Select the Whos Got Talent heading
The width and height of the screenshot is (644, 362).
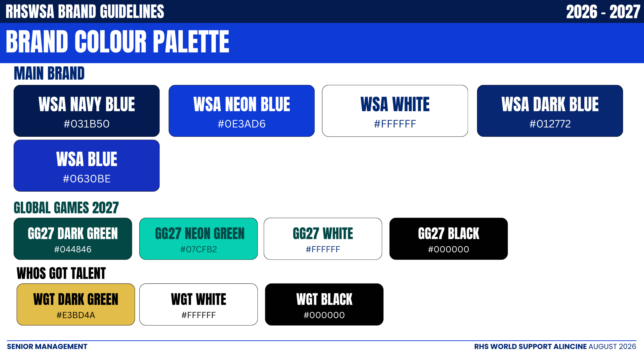tap(61, 273)
